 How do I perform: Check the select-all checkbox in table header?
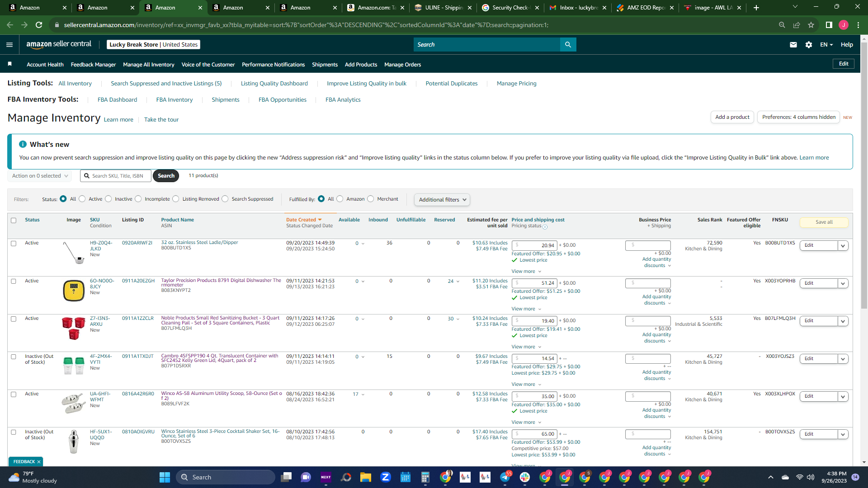coord(14,221)
